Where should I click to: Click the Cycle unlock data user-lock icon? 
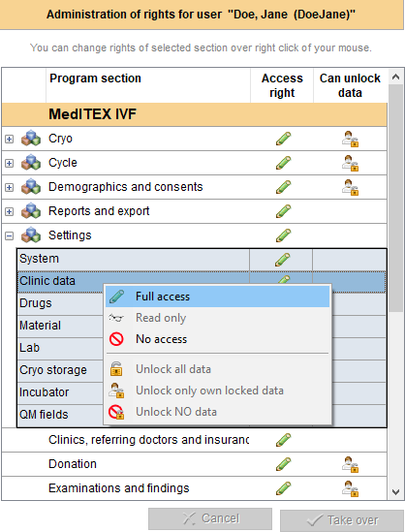point(350,163)
